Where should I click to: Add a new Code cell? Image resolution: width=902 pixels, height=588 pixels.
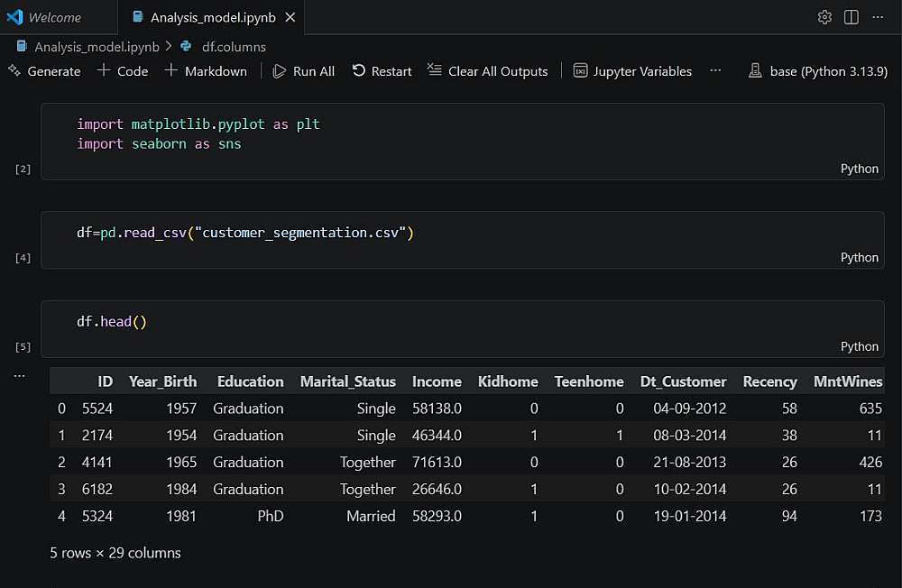click(x=123, y=70)
